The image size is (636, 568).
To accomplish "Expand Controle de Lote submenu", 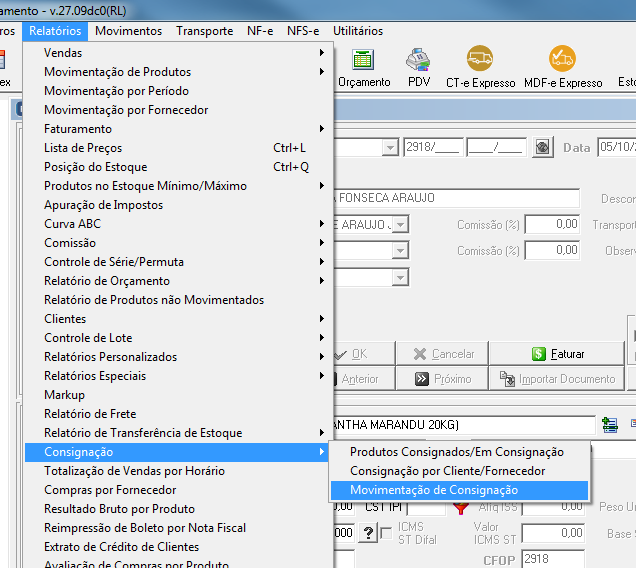I will click(178, 338).
